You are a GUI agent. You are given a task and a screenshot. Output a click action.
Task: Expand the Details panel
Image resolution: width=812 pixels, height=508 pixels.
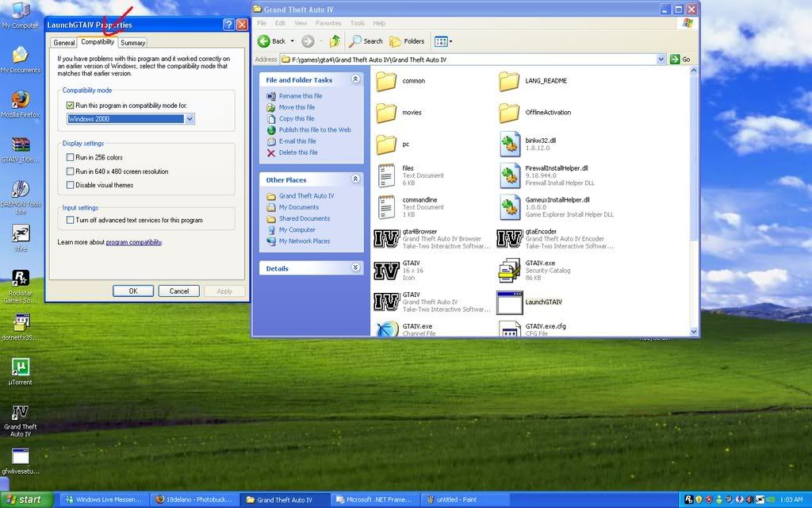355,267
